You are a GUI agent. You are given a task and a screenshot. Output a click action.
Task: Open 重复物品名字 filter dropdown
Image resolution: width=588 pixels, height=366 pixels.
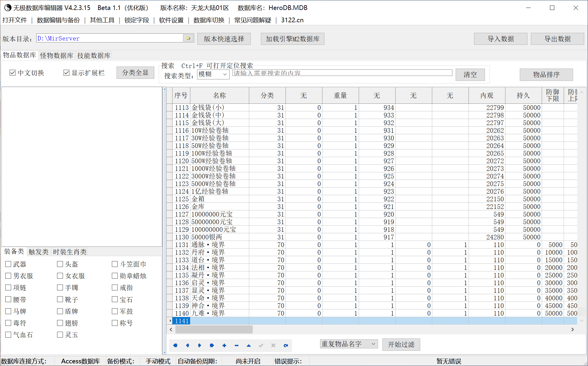tap(349, 344)
